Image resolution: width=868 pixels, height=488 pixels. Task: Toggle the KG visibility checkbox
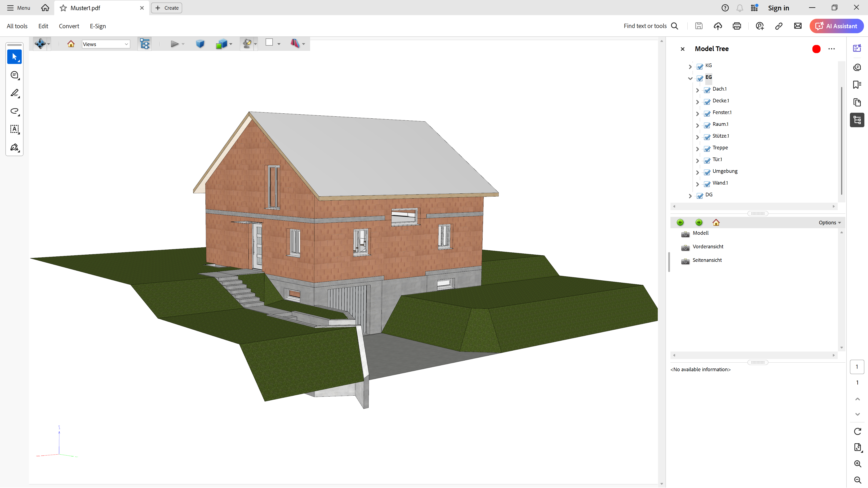[x=700, y=66]
